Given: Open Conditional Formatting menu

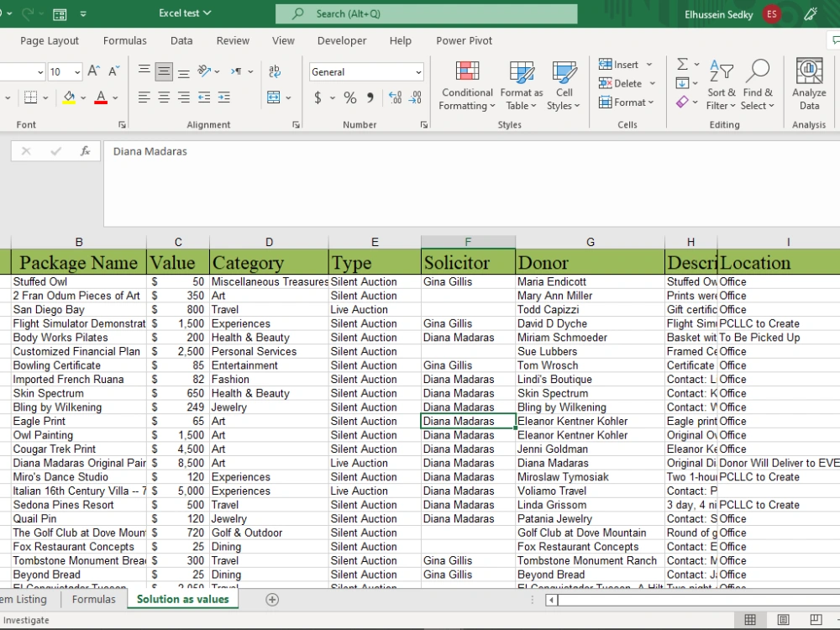Looking at the screenshot, I should [x=466, y=84].
